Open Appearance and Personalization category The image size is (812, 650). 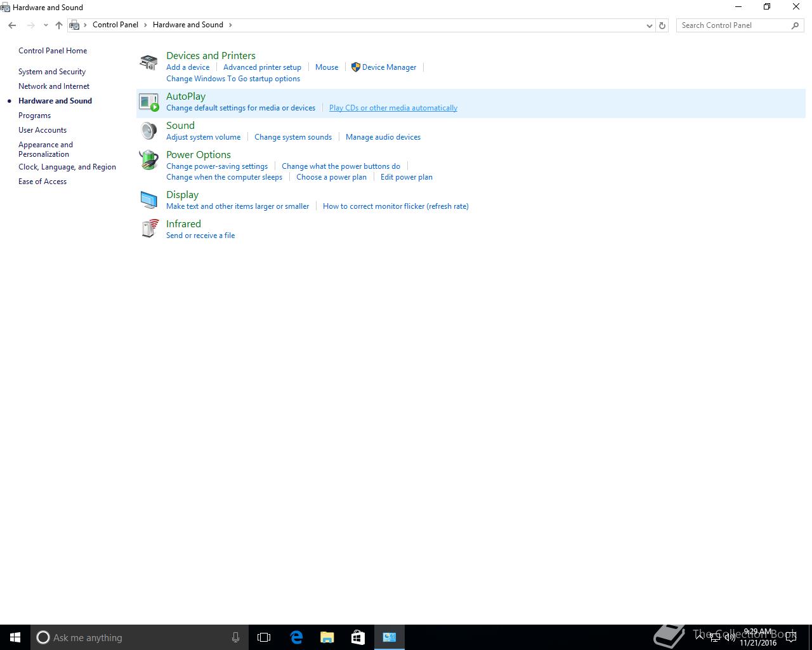(x=46, y=149)
